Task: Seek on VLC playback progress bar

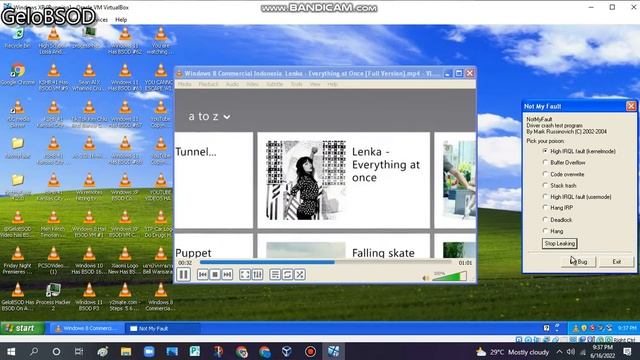Action: tap(325, 262)
